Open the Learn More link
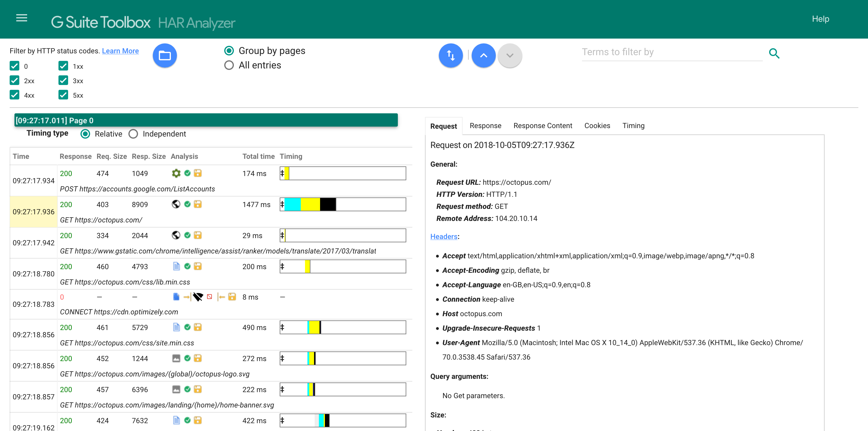This screenshot has height=431, width=868. point(120,51)
